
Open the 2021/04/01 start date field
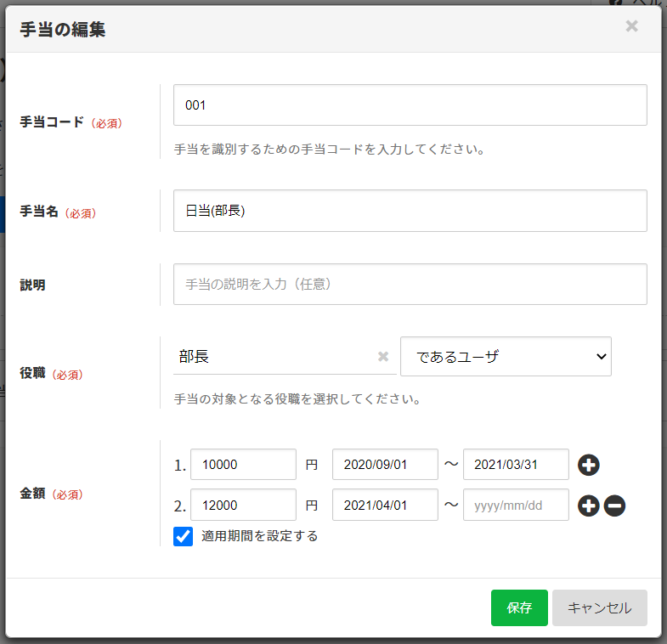point(385,506)
